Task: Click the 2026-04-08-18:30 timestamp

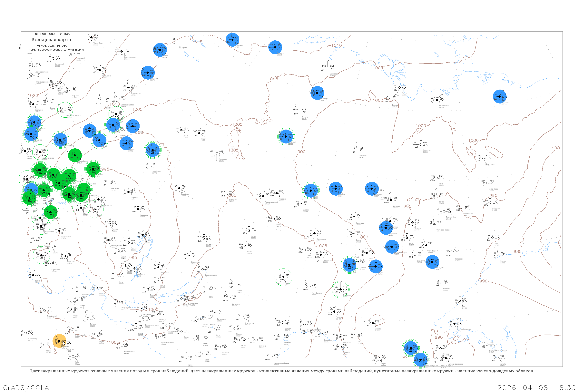Action: click(536, 387)
